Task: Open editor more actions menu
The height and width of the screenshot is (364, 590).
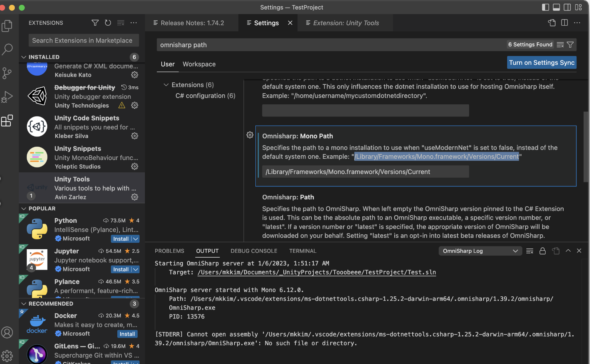Action: click(x=577, y=23)
